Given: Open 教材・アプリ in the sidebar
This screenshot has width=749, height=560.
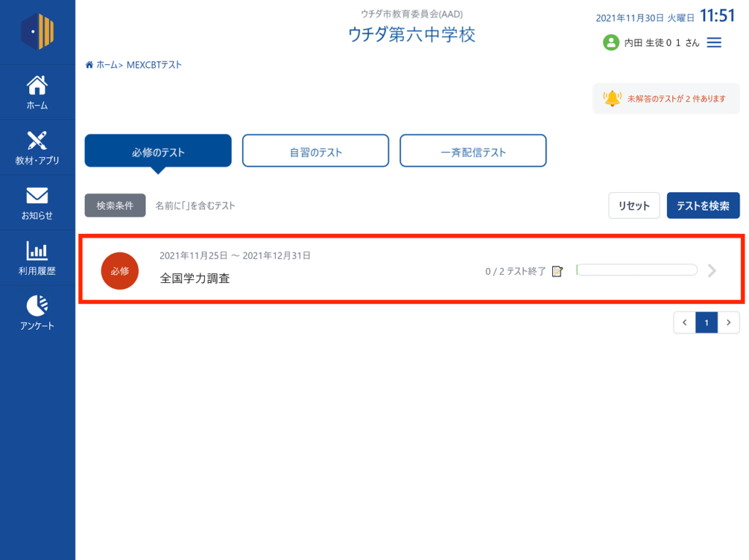Looking at the screenshot, I should (37, 148).
